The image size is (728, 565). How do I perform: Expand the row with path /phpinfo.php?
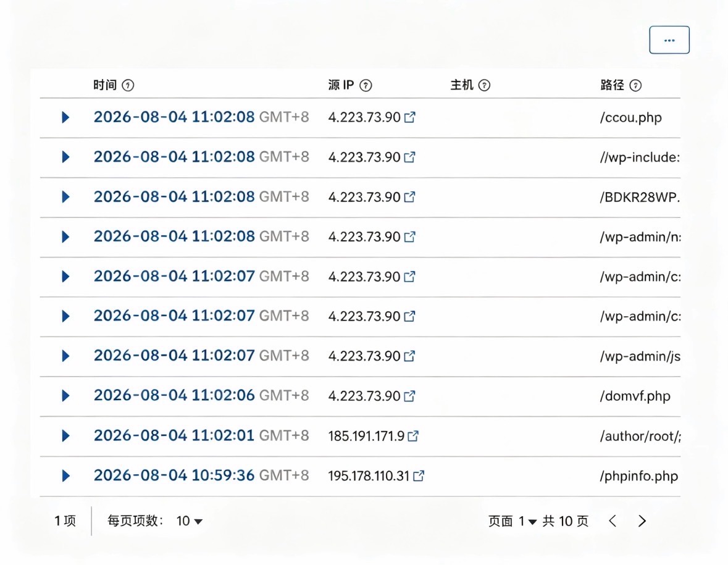click(65, 476)
